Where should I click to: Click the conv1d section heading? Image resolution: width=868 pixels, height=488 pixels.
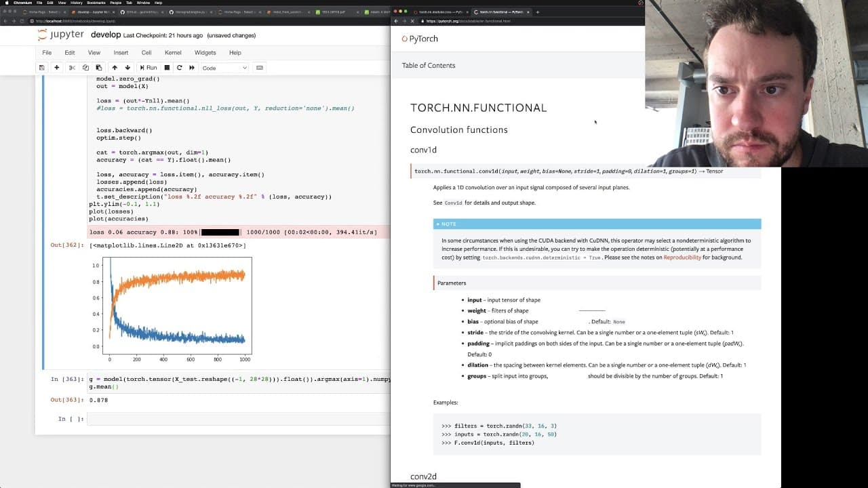click(423, 150)
